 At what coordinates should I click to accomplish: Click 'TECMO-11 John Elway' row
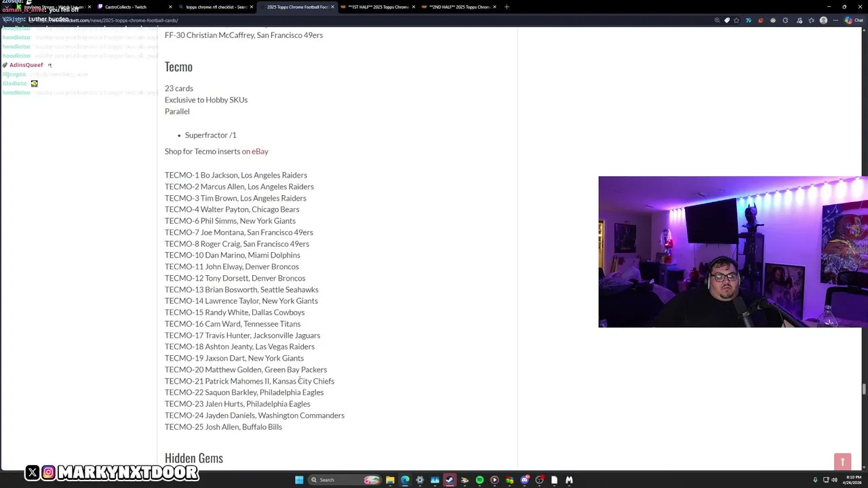232,266
